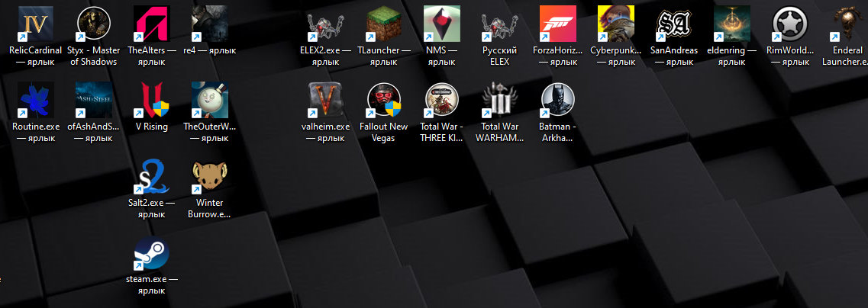This screenshot has width=868, height=308.
Task: Click the "Fallout New Vegas" label text
Action: pos(383,132)
